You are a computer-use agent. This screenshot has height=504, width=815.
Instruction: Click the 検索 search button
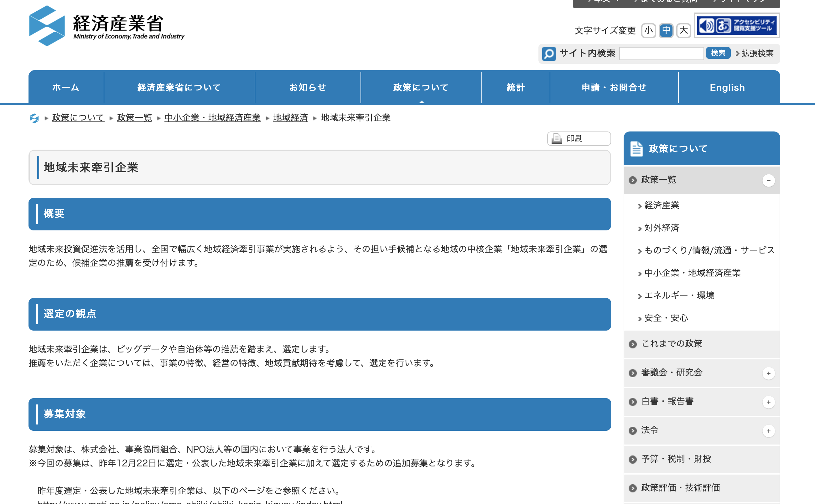[x=718, y=53]
